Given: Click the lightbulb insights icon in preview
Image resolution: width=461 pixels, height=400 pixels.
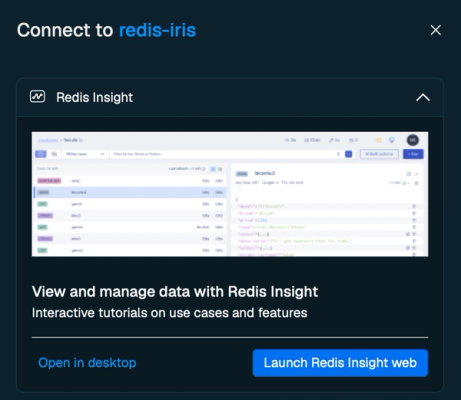Looking at the screenshot, I should 392,140.
